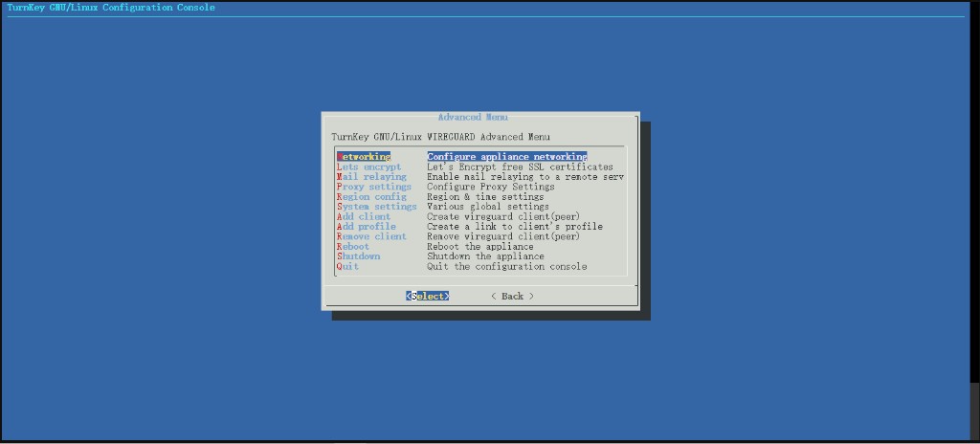Image resolution: width=980 pixels, height=444 pixels.
Task: Click 'Configure Proxy Settings' description
Action: pyautogui.click(x=491, y=187)
